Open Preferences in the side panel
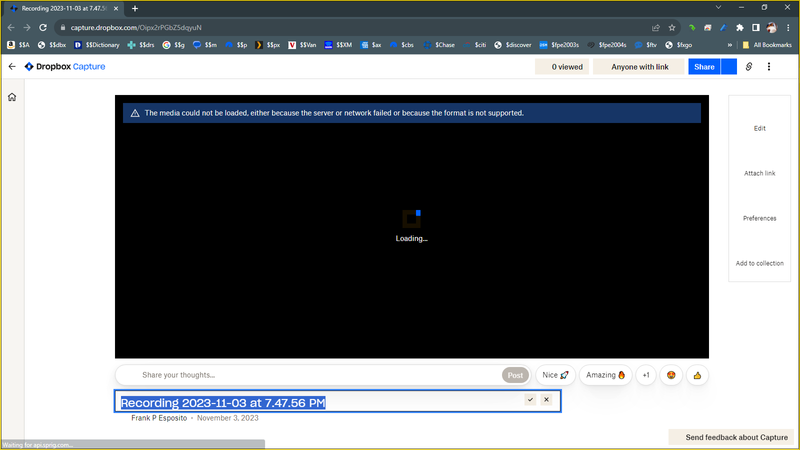800x450 pixels. point(759,218)
